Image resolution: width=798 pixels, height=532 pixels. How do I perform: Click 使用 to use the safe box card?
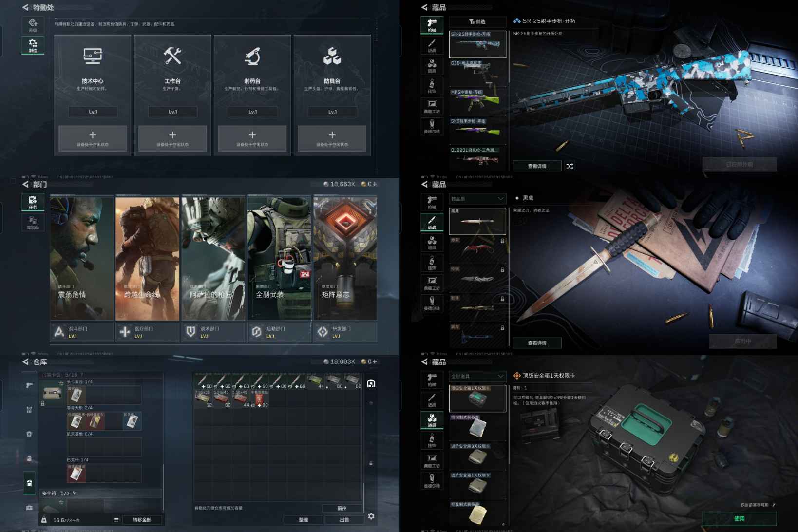[739, 518]
